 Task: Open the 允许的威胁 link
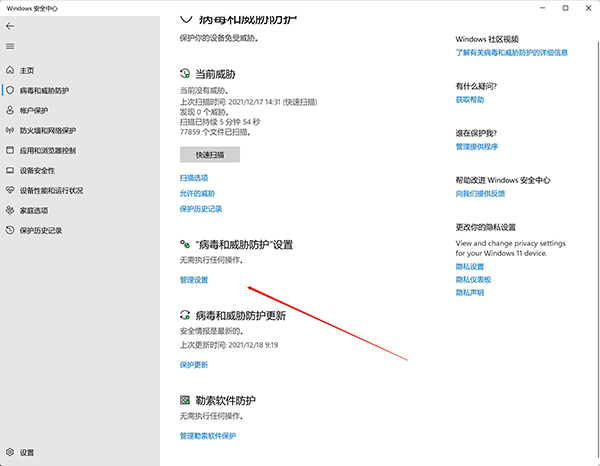197,193
